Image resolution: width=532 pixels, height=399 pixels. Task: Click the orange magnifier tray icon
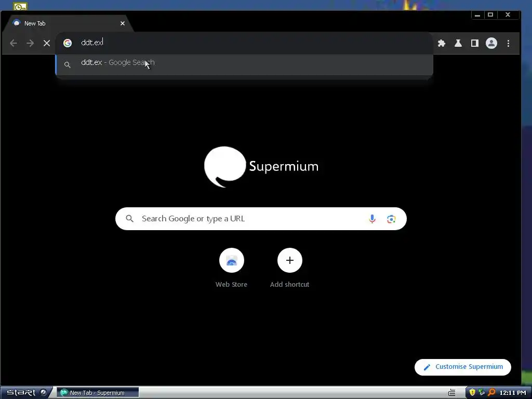(491, 393)
